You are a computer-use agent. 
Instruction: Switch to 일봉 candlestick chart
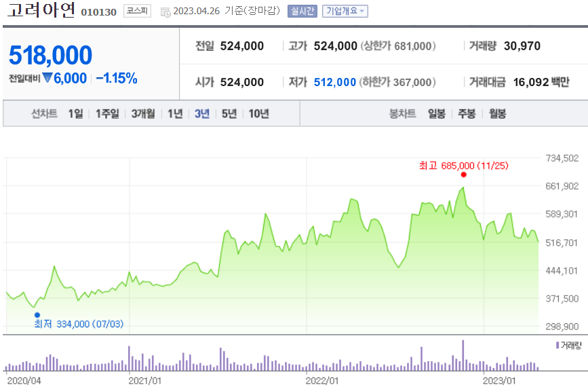tap(437, 113)
